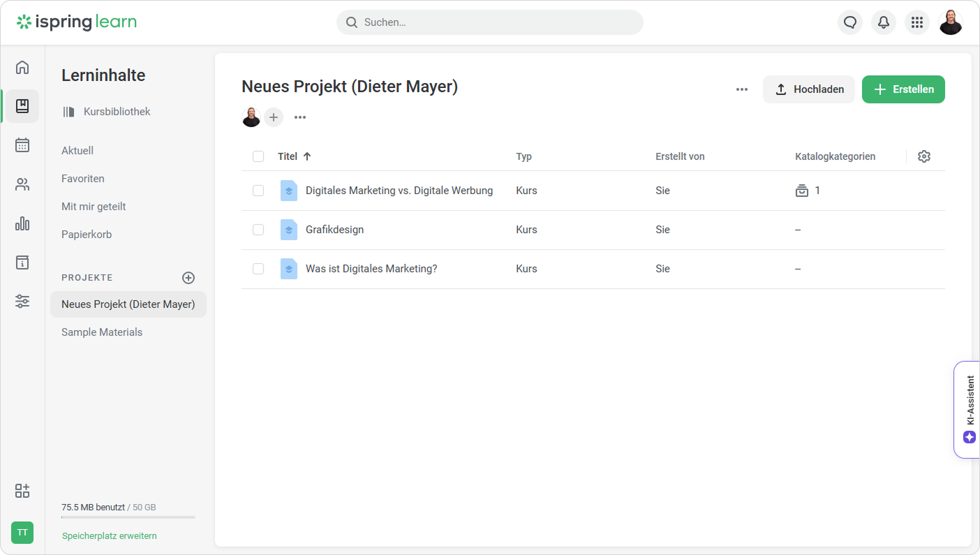The width and height of the screenshot is (980, 555).
Task: Click the Speicherplatz erweitern link
Action: point(110,536)
